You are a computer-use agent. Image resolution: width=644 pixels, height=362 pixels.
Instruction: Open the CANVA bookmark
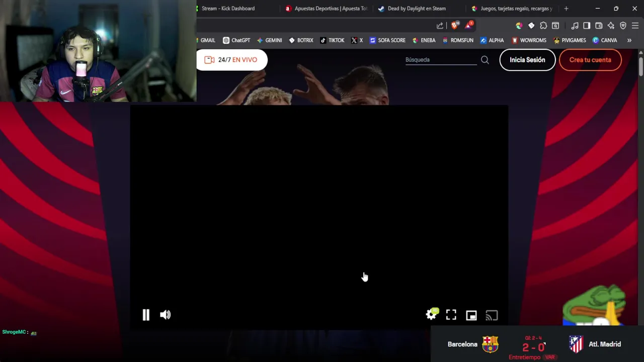[605, 40]
